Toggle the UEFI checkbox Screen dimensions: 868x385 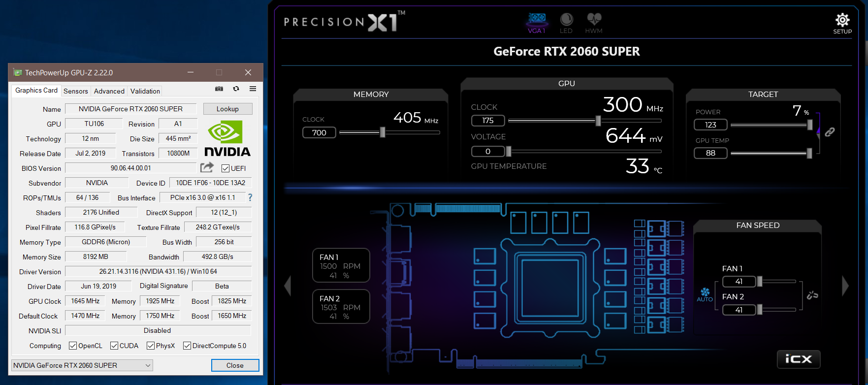(x=225, y=168)
